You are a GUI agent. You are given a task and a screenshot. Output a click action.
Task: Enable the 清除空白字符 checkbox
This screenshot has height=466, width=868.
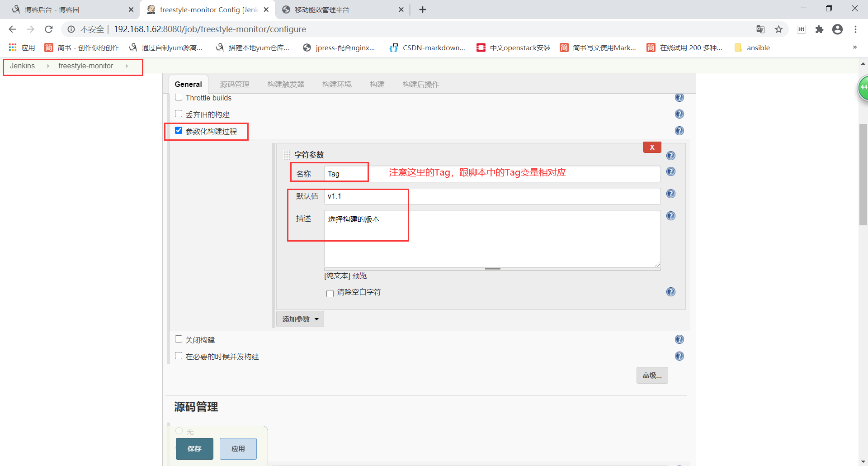pyautogui.click(x=330, y=293)
